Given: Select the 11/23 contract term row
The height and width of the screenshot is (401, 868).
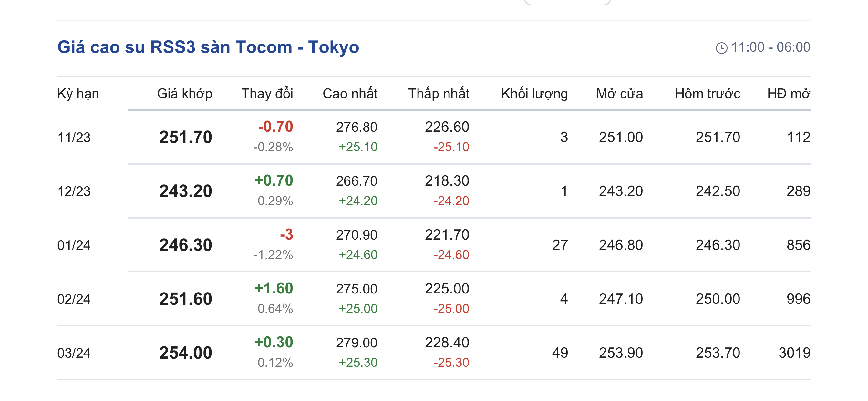Looking at the screenshot, I should pos(74,138).
